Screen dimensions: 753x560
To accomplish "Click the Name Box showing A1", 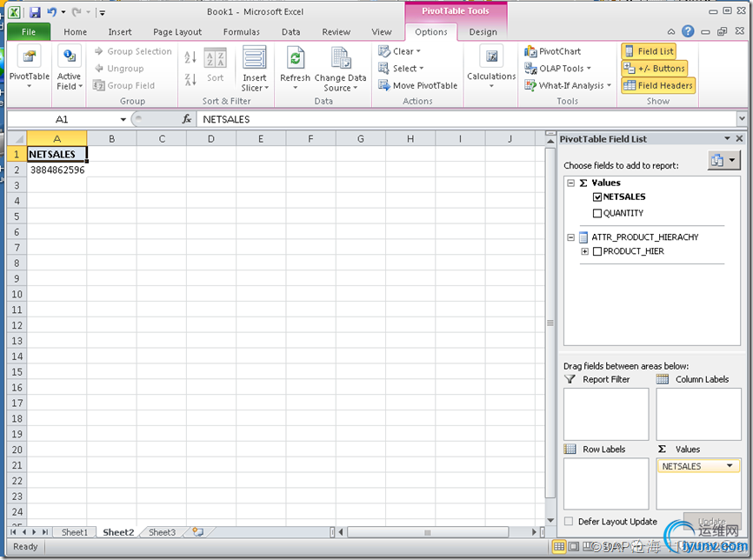I will click(63, 120).
